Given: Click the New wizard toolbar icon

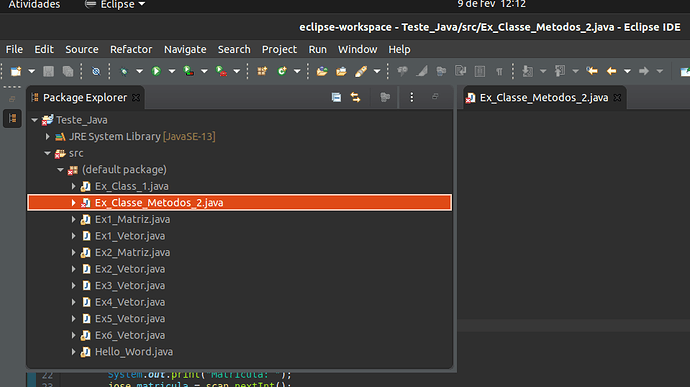Looking at the screenshot, I should point(16,71).
